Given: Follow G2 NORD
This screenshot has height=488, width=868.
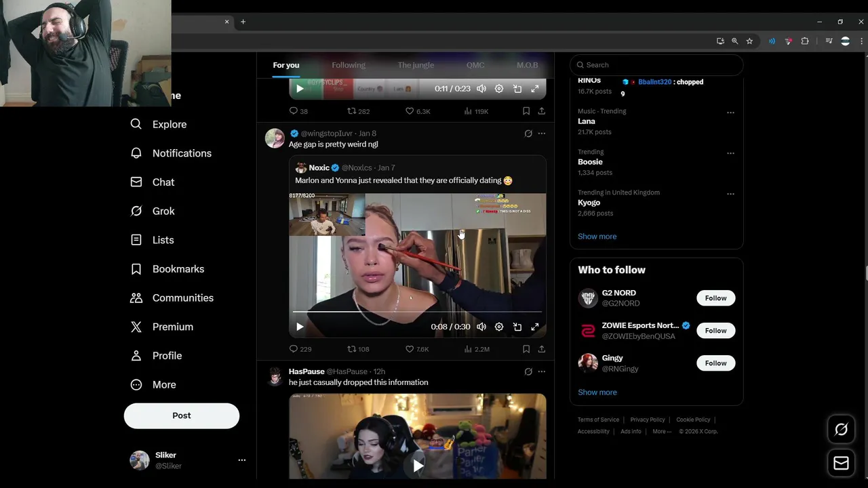Looking at the screenshot, I should 715,298.
